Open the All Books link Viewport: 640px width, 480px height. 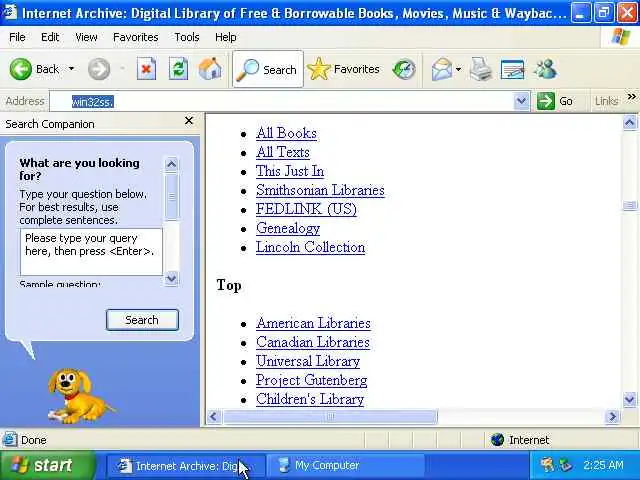(287, 133)
